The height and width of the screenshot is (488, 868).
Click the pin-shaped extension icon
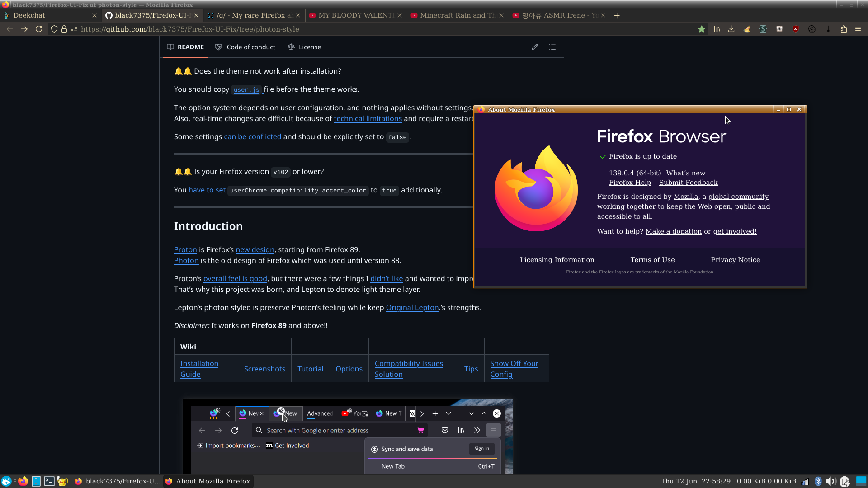(828, 29)
